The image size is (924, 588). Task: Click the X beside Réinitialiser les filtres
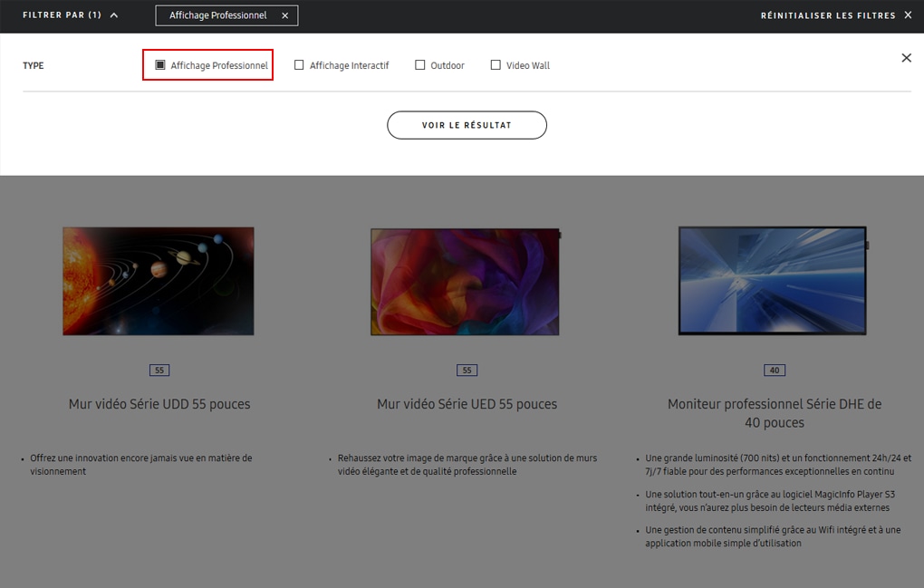(x=908, y=15)
